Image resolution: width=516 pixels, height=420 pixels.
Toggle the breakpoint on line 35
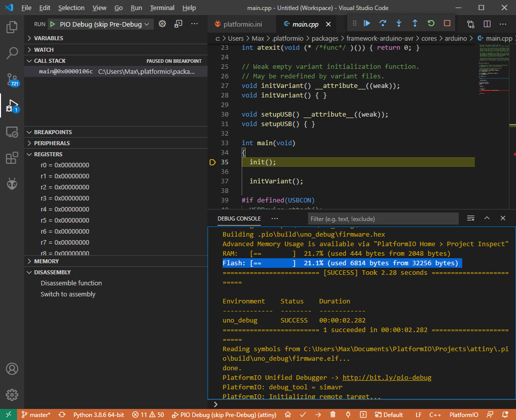(x=213, y=162)
